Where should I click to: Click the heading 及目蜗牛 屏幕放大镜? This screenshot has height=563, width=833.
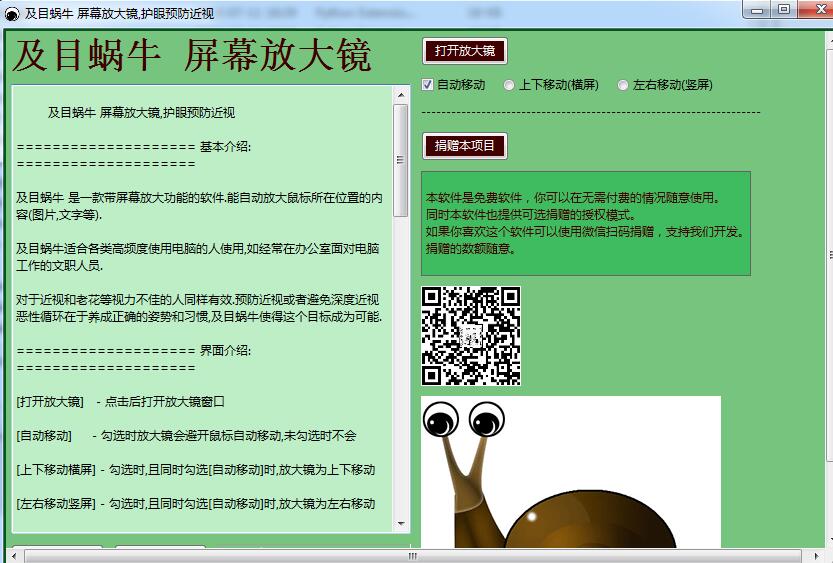[192, 55]
